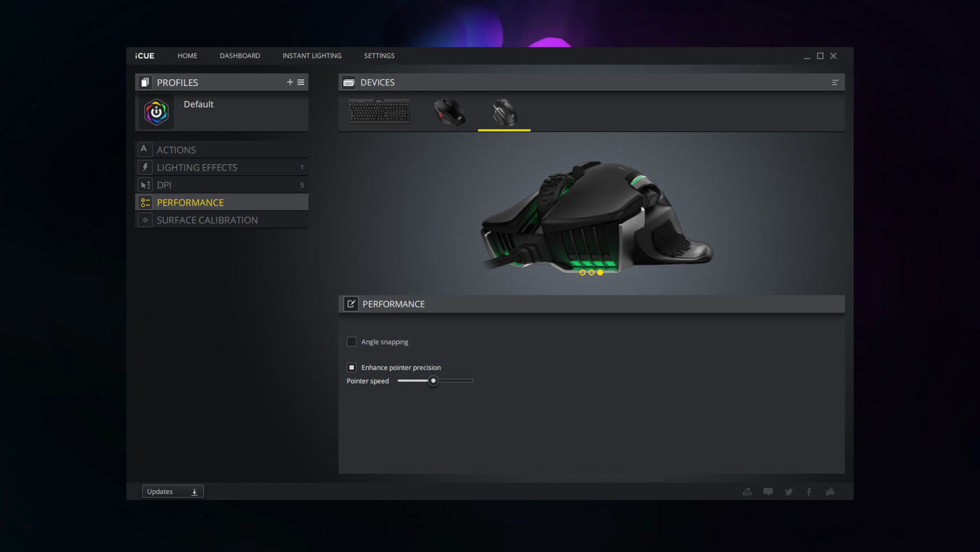The image size is (980, 552).
Task: Enable the Angle snapping checkbox
Action: [x=351, y=342]
